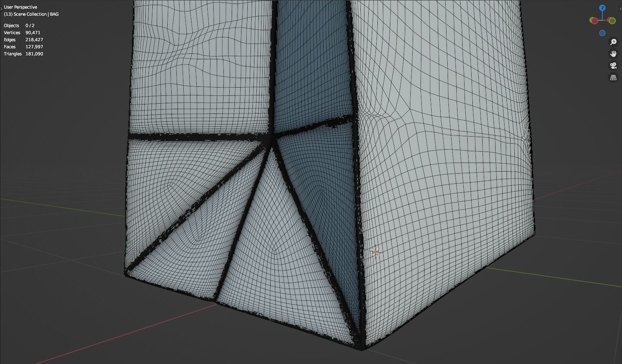Click the Objects count 0 / 2

pos(30,26)
